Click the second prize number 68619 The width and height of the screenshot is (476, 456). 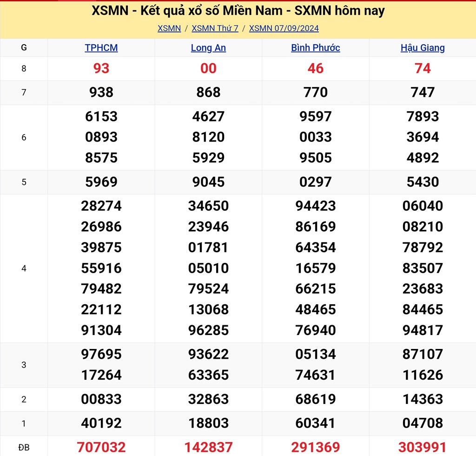pyautogui.click(x=316, y=399)
